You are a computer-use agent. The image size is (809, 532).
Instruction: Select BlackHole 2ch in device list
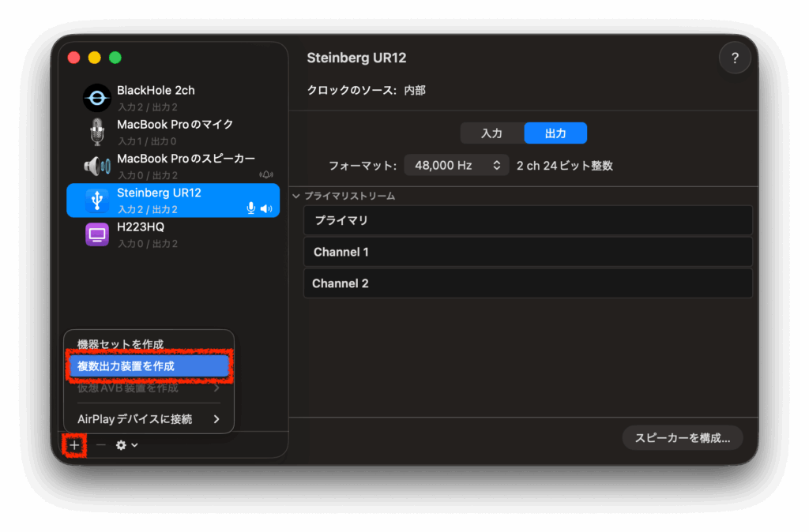[173, 98]
